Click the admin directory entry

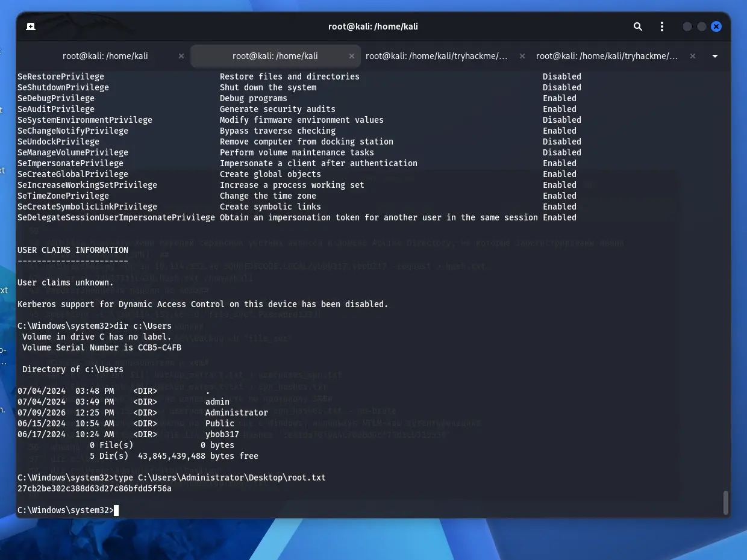click(x=217, y=402)
